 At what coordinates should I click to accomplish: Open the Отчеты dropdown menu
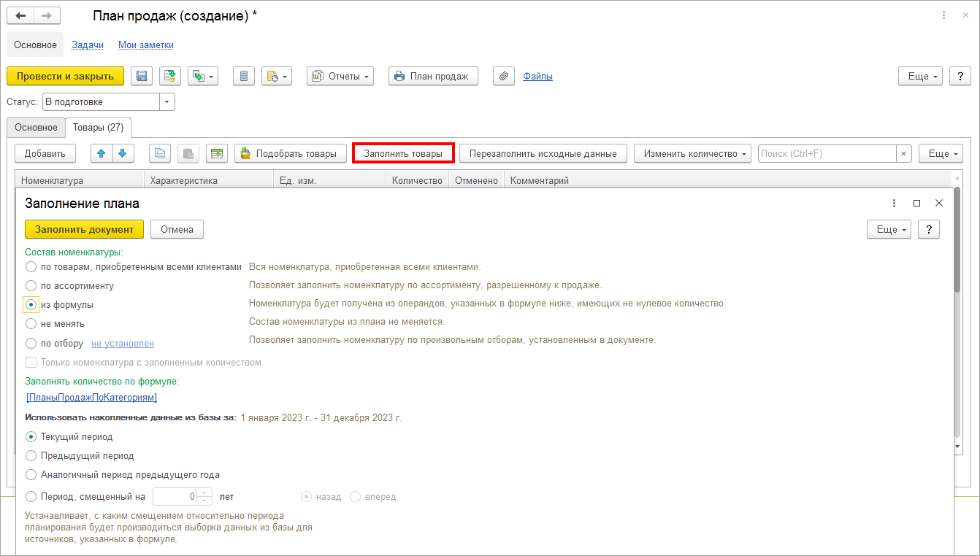(340, 76)
